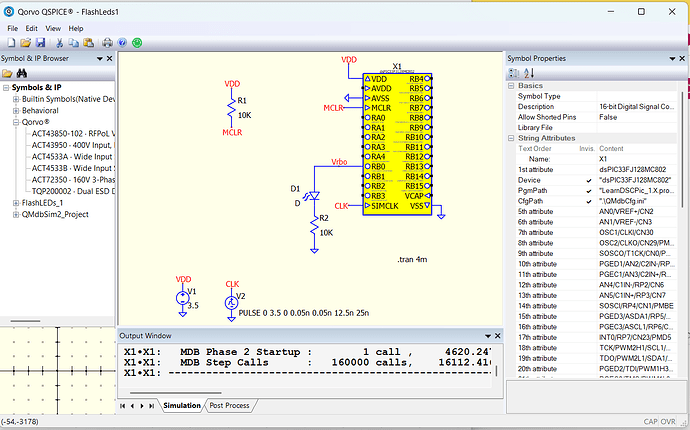Select ACT4533A in the symbol tree
The width and height of the screenshot is (690, 430).
pyautogui.click(x=73, y=157)
